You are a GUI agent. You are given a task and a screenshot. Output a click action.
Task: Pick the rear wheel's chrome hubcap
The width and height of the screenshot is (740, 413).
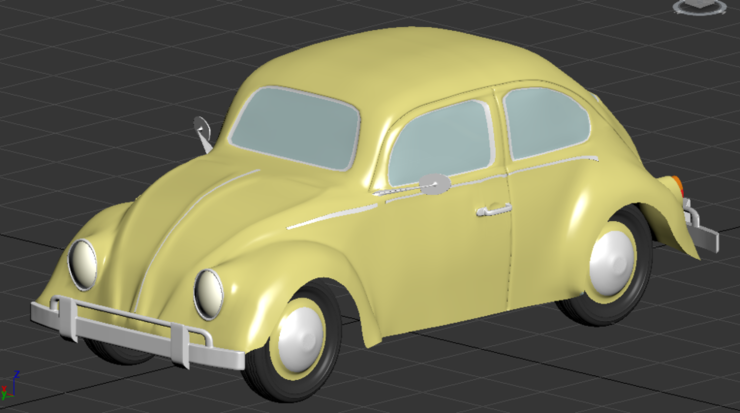click(x=612, y=261)
